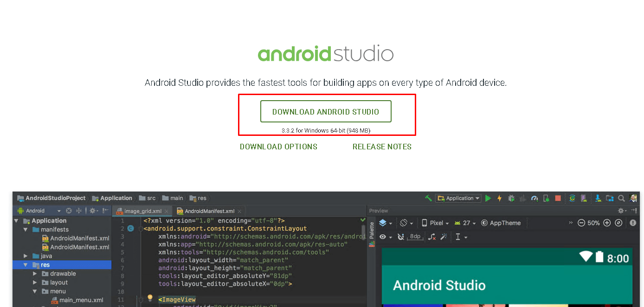
Task: Open Preview panel gear settings
Action: click(622, 211)
